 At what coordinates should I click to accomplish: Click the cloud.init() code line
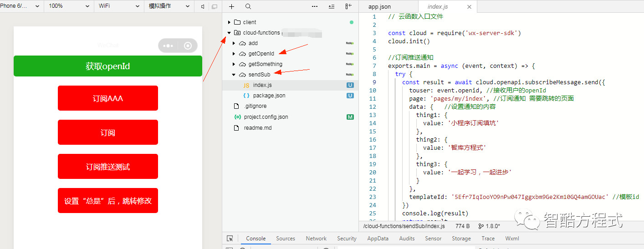tap(409, 41)
